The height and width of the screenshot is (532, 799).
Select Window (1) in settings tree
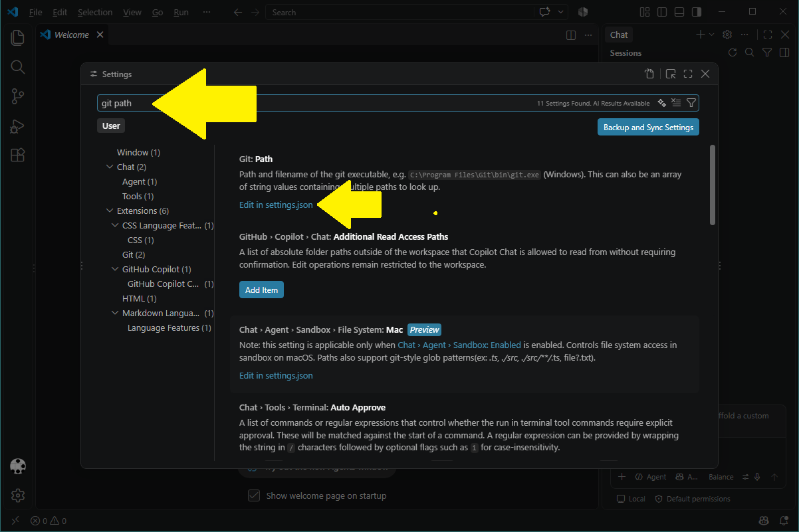(138, 152)
